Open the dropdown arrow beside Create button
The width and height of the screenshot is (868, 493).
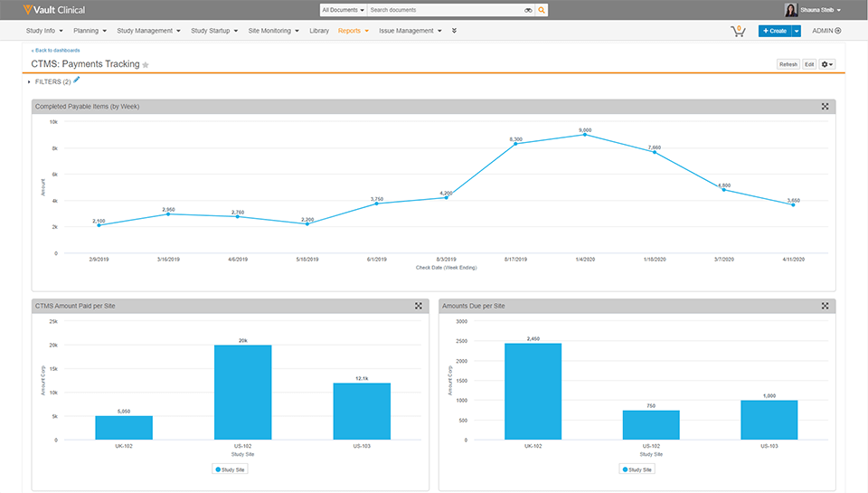(x=797, y=31)
